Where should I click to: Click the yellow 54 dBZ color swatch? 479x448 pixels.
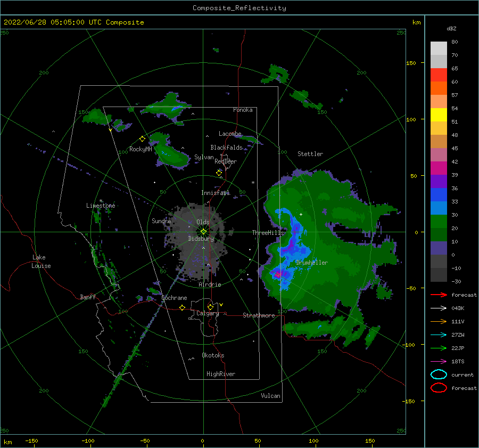click(x=439, y=115)
